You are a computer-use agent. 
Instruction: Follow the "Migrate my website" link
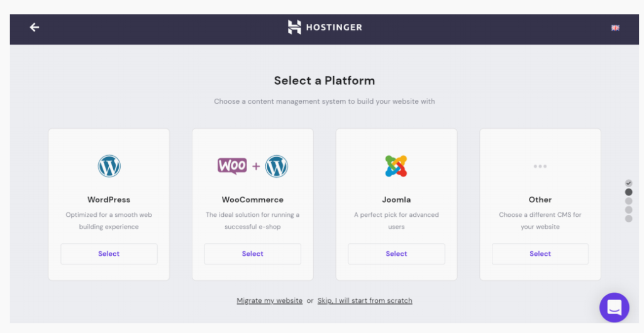[x=270, y=301]
